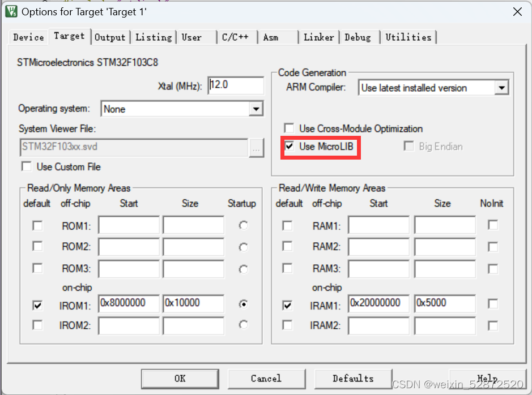Go to the Linker tab
Screen dimensions: 532x395
point(318,37)
